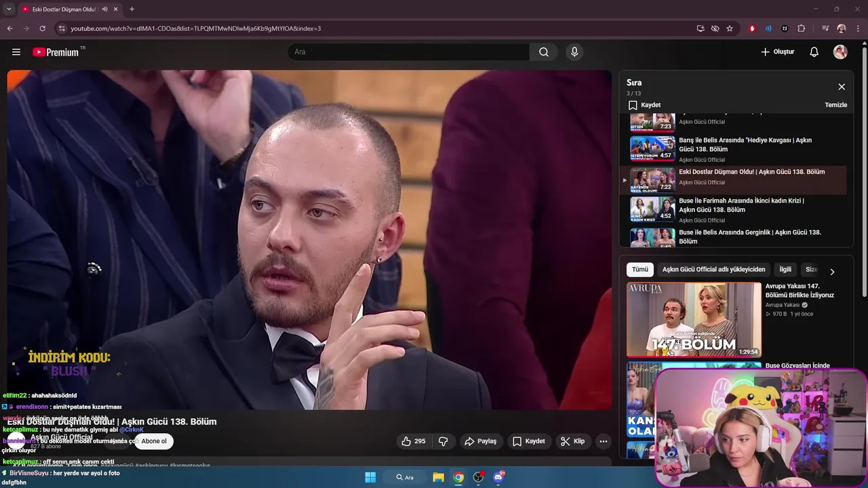Open Chrome profile avatar
Viewport: 868px width, 488px height.
tap(842, 28)
